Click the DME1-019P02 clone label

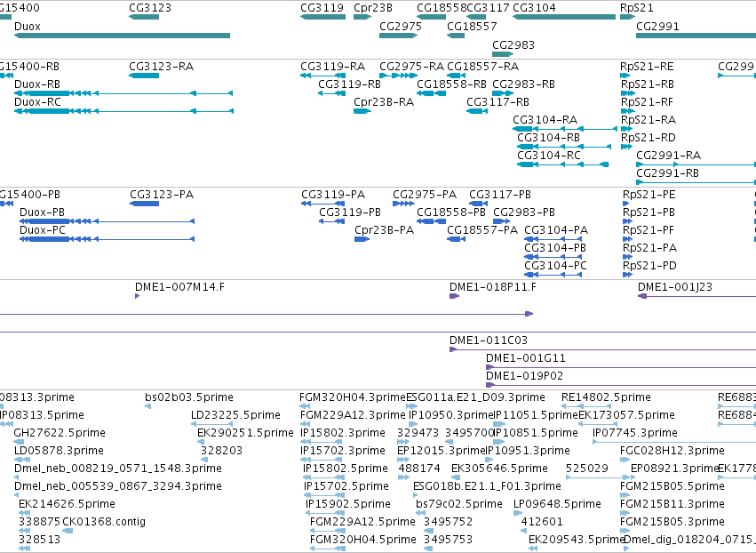click(x=524, y=376)
